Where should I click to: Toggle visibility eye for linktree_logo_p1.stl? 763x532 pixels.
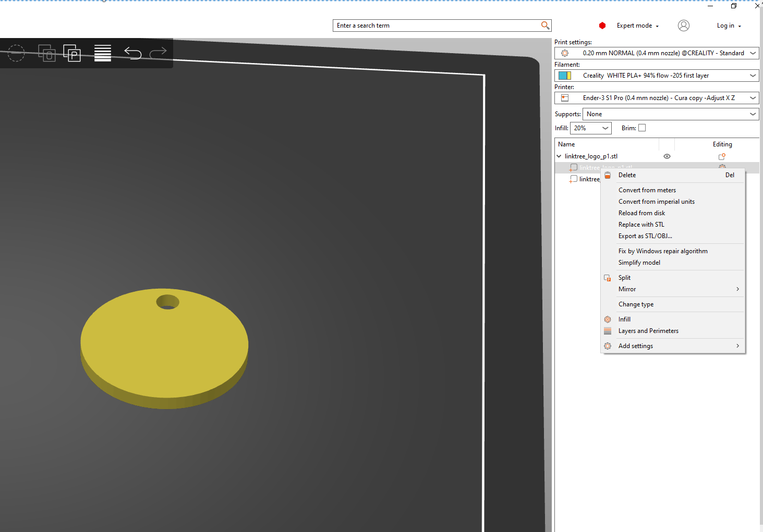[x=667, y=156]
